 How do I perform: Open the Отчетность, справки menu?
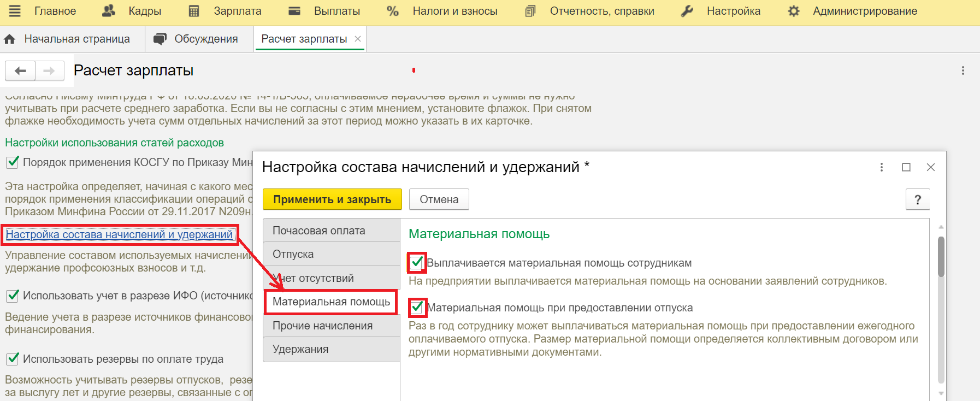coord(602,11)
